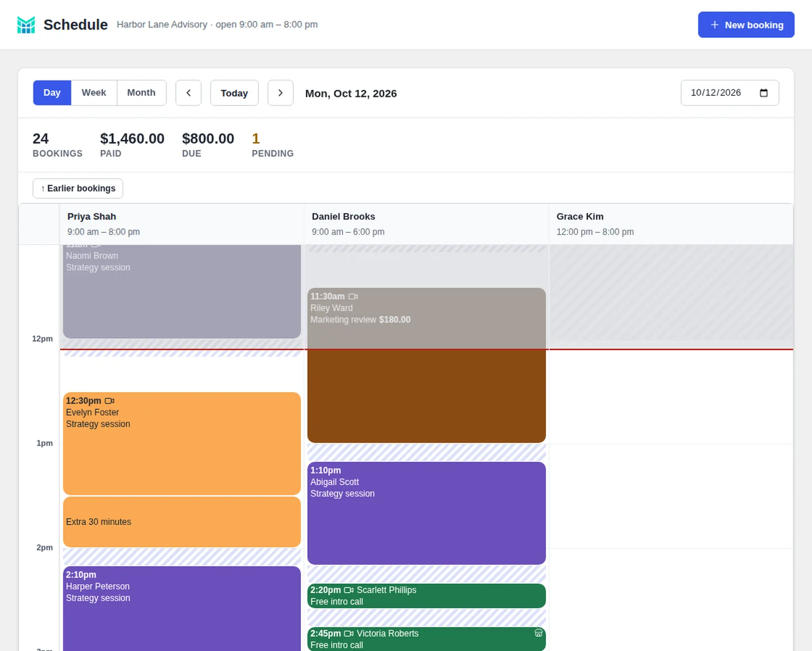Screen dimensions: 812x651
Task: Click the Grace Kim column header
Action: pyautogui.click(x=671, y=224)
